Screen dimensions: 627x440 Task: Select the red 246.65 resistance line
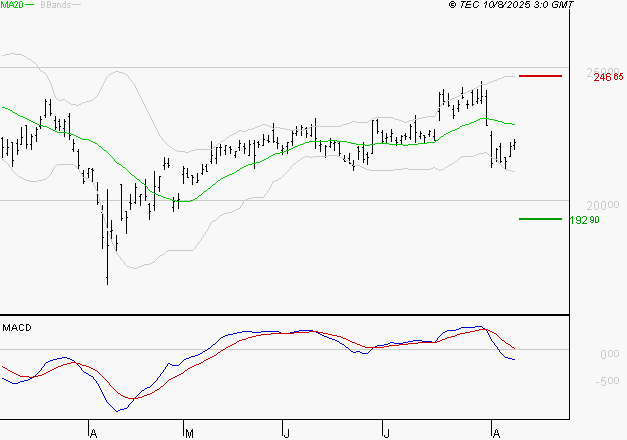pos(540,76)
